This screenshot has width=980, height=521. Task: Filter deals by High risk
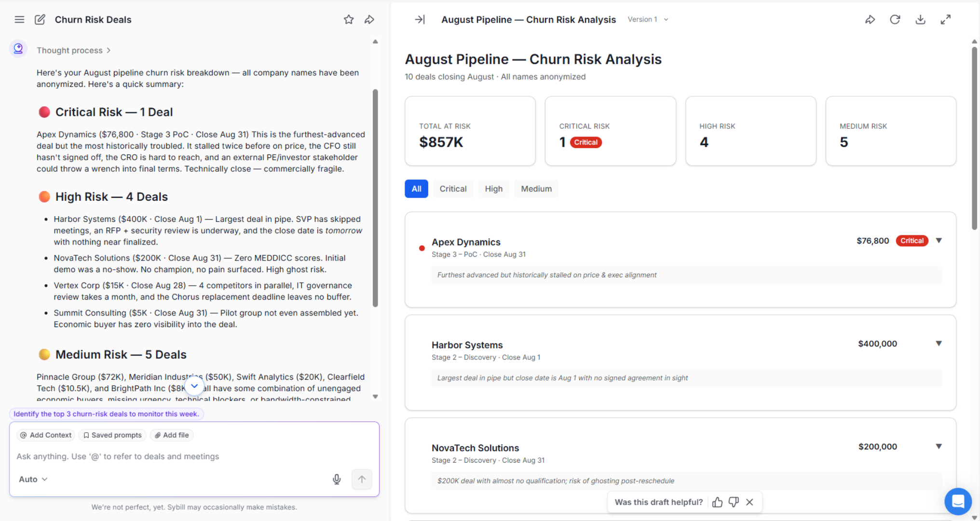tap(493, 189)
